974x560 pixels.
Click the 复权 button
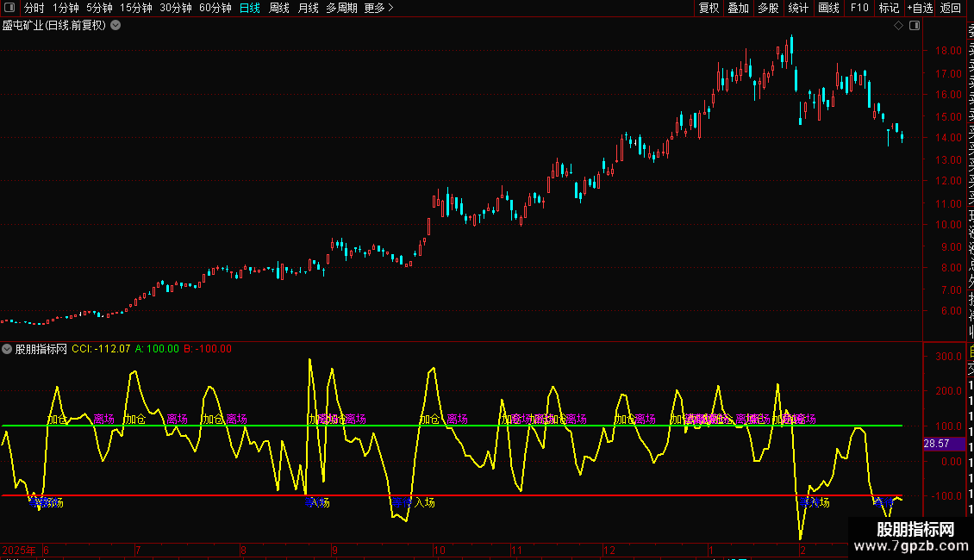pos(709,8)
